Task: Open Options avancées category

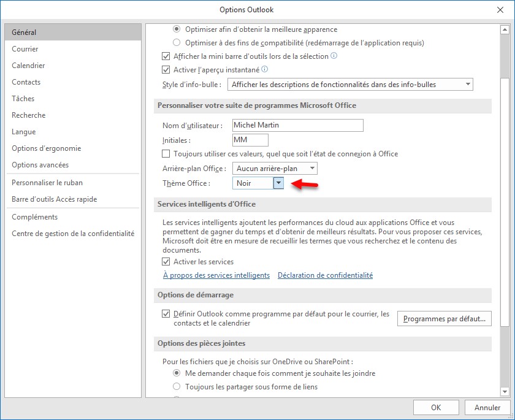Action: [x=73, y=165]
